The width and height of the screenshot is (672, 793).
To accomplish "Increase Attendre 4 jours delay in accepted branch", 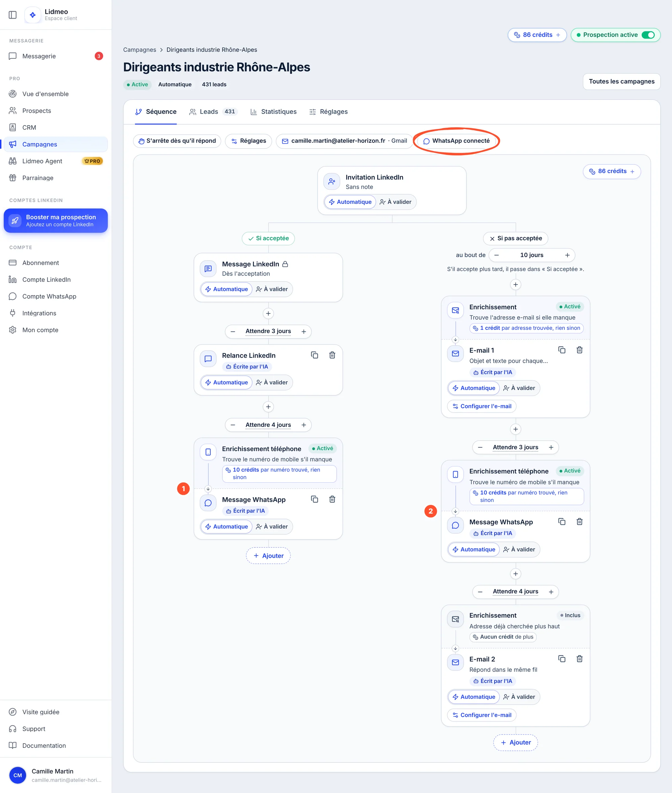I will [304, 425].
